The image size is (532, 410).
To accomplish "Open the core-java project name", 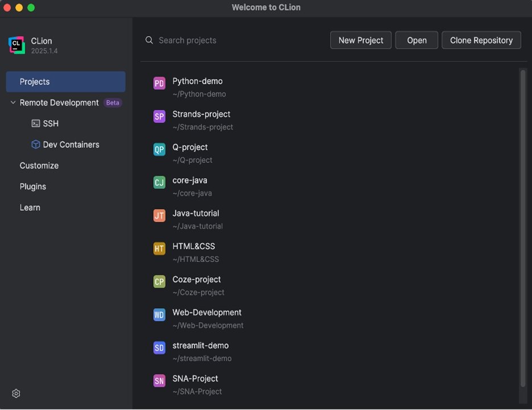I will [189, 180].
